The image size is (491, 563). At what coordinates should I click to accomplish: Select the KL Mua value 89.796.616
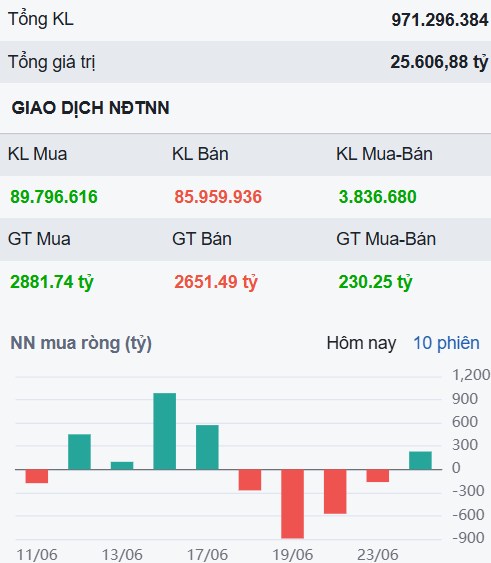[54, 197]
